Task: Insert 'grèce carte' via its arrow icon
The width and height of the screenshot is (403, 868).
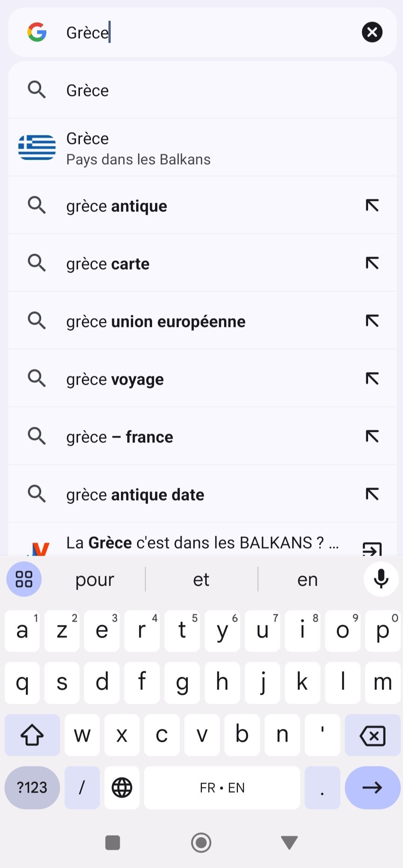Action: click(372, 263)
